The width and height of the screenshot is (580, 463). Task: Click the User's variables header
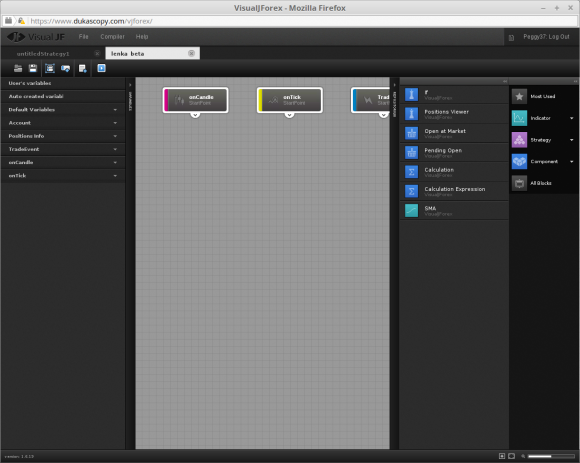pyautogui.click(x=63, y=83)
